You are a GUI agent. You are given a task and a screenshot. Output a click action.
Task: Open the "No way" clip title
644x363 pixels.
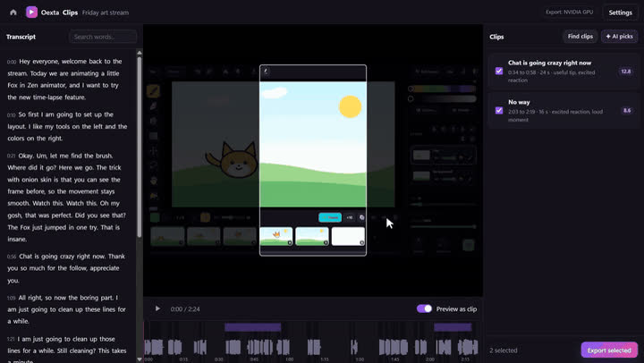(x=519, y=102)
